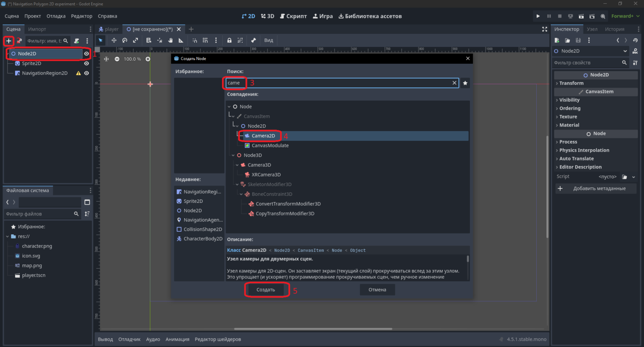Switch to the 3D workspace
The width and height of the screenshot is (644, 347).
(267, 16)
